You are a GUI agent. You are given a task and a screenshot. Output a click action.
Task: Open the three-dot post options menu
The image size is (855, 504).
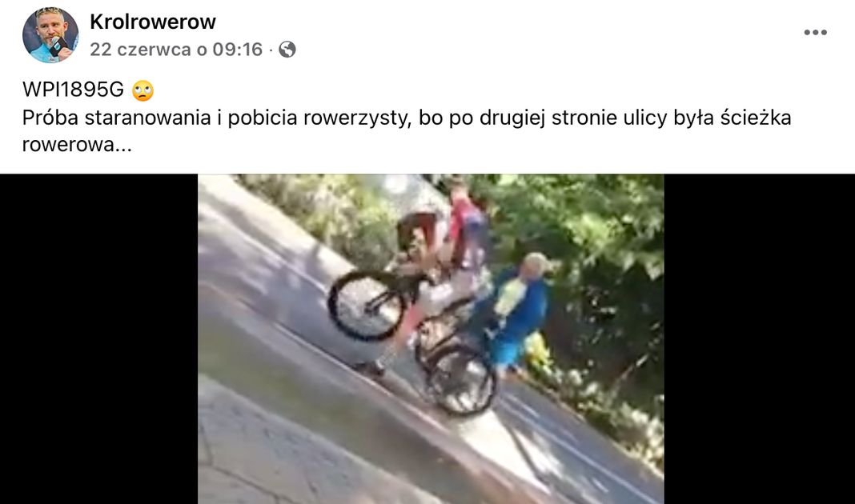(x=815, y=33)
